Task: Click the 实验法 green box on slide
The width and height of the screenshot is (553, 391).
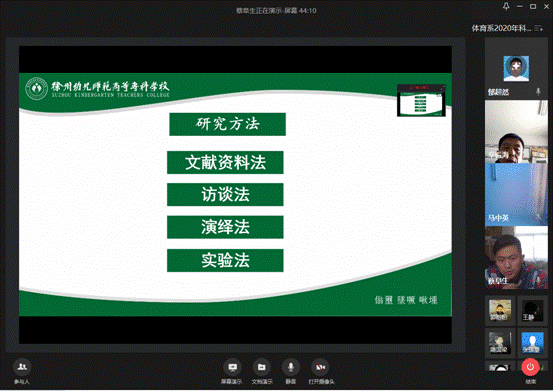Action: [225, 261]
